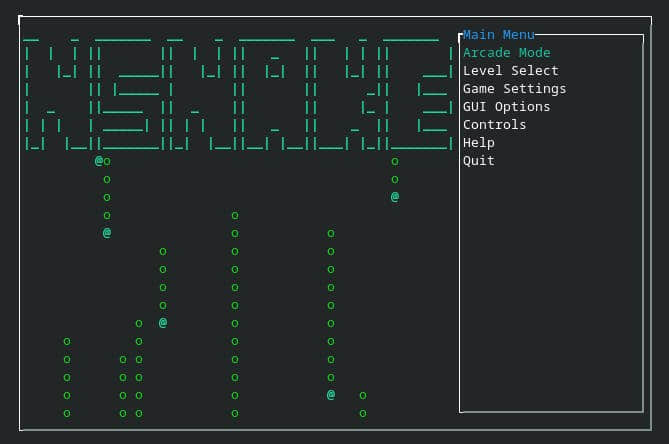The width and height of the screenshot is (669, 444).
Task: Open the Level Select menu entry
Action: coord(510,71)
